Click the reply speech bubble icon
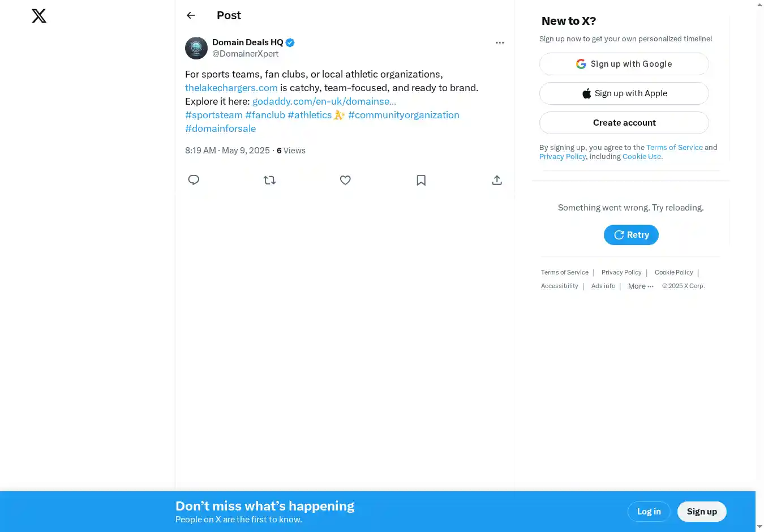Image resolution: width=764 pixels, height=532 pixels. pyautogui.click(x=194, y=180)
